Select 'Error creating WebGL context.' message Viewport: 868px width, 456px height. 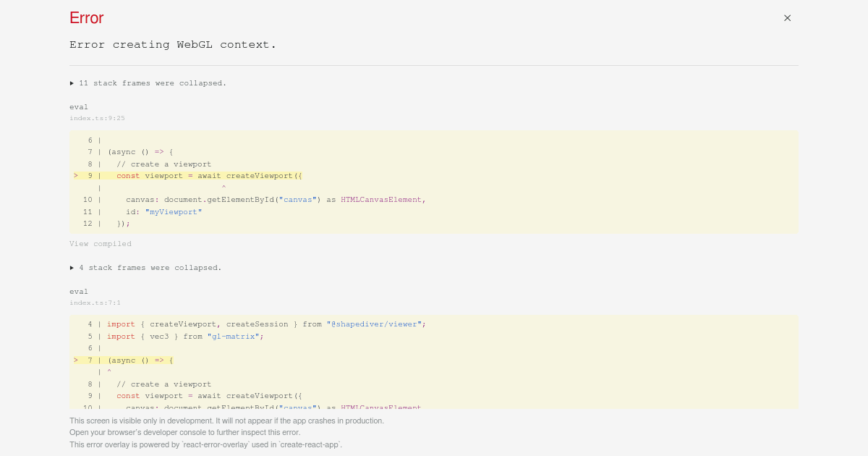pos(173,45)
